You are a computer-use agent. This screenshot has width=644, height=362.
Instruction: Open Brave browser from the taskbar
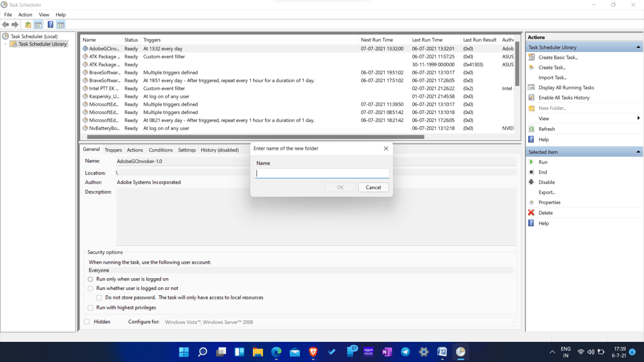[313, 352]
